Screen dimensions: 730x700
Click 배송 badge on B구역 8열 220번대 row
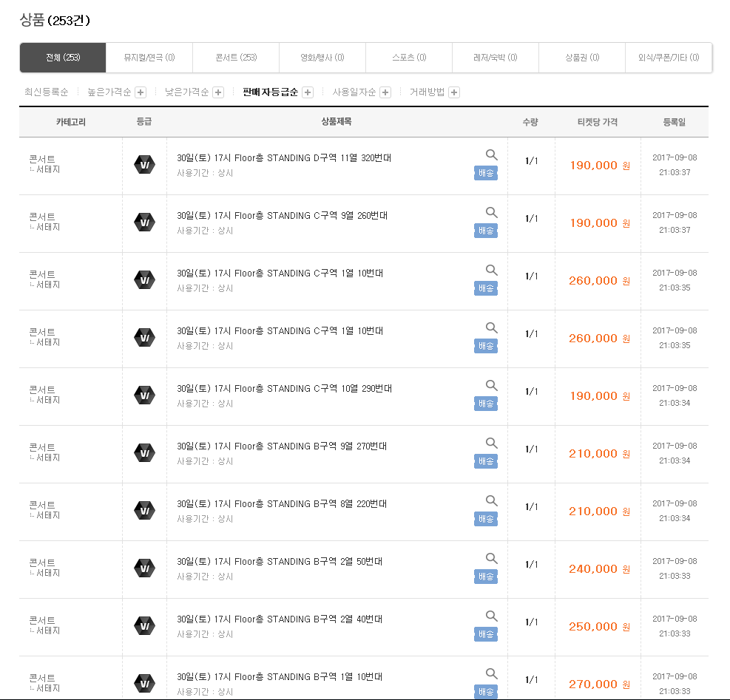click(486, 520)
